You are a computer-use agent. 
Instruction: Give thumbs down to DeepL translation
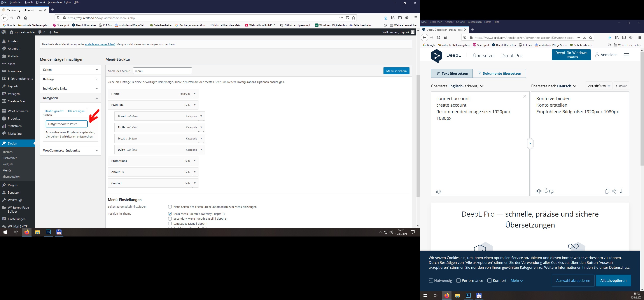point(551,192)
